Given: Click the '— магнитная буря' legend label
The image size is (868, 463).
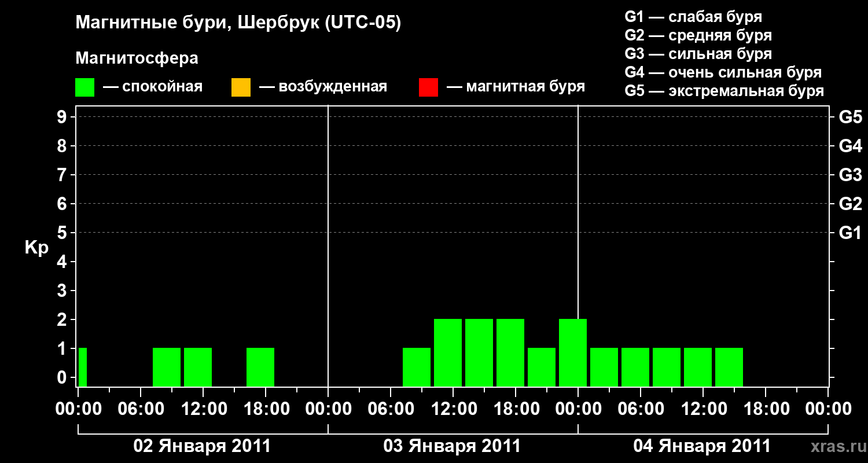Looking at the screenshot, I should pyautogui.click(x=516, y=87).
